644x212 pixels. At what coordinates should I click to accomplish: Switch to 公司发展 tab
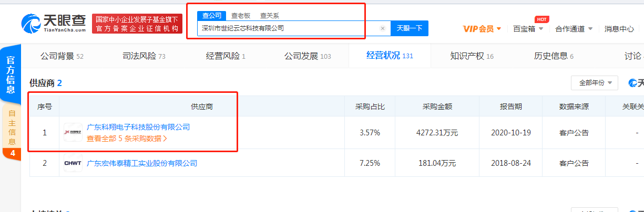pyautogui.click(x=308, y=56)
